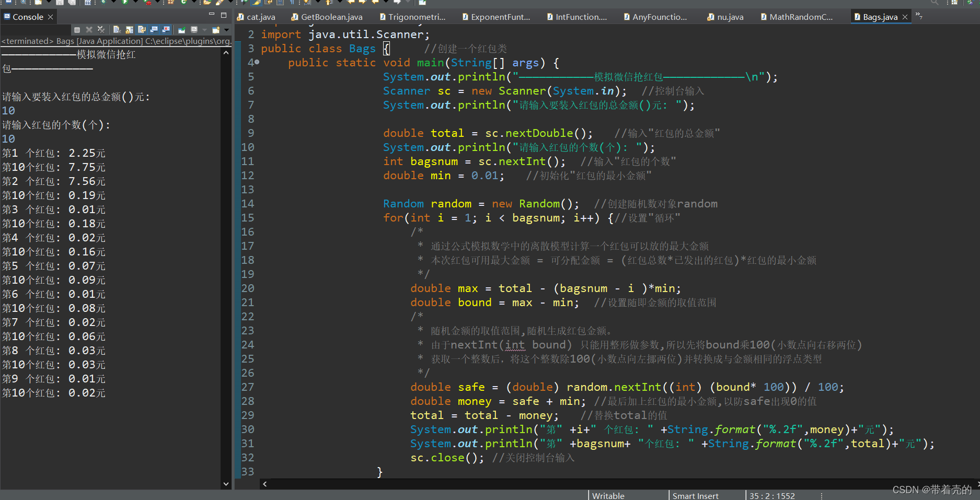
Task: Click the Console vertical scrollbar down arrow
Action: pos(226,484)
